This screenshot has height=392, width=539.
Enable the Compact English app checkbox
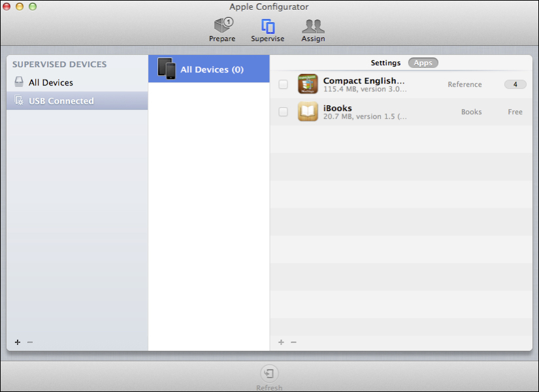[284, 84]
